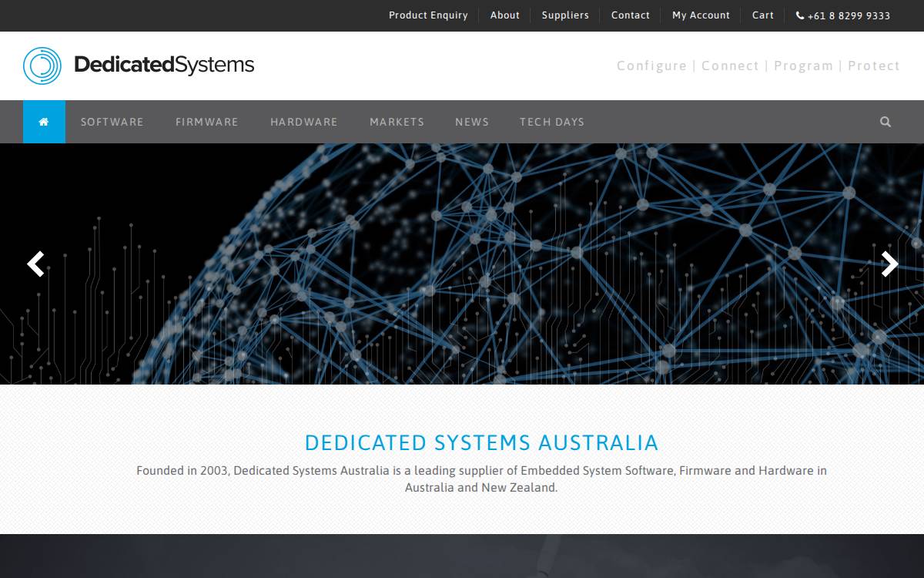Click the Connect tagline word
Image resolution: width=924 pixels, height=578 pixels.
click(x=730, y=66)
